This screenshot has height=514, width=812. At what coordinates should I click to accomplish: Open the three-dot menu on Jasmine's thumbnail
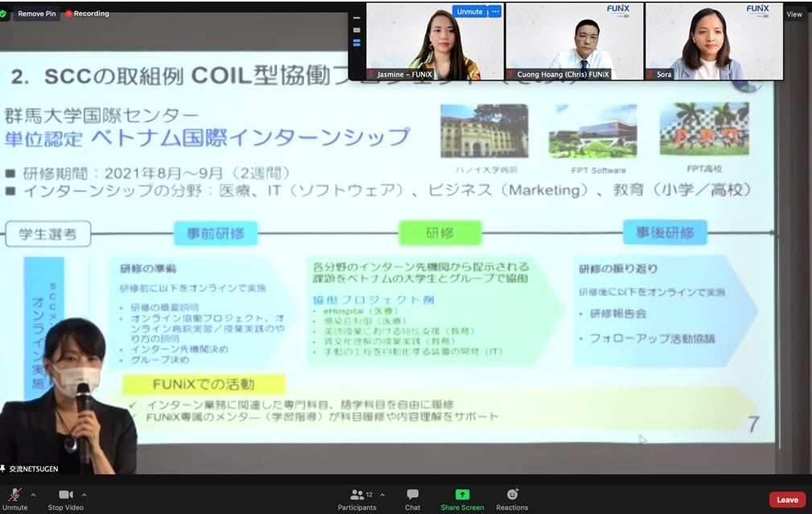[x=495, y=11]
